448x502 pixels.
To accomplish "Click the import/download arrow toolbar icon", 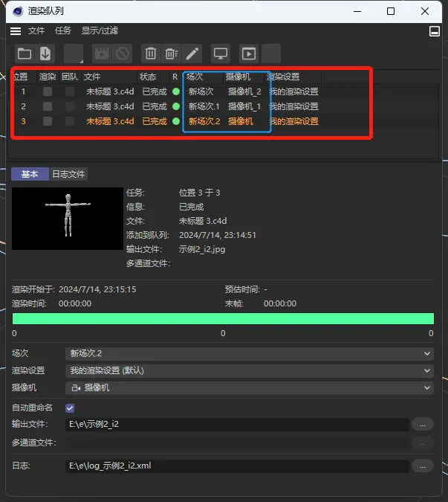I will coord(45,54).
